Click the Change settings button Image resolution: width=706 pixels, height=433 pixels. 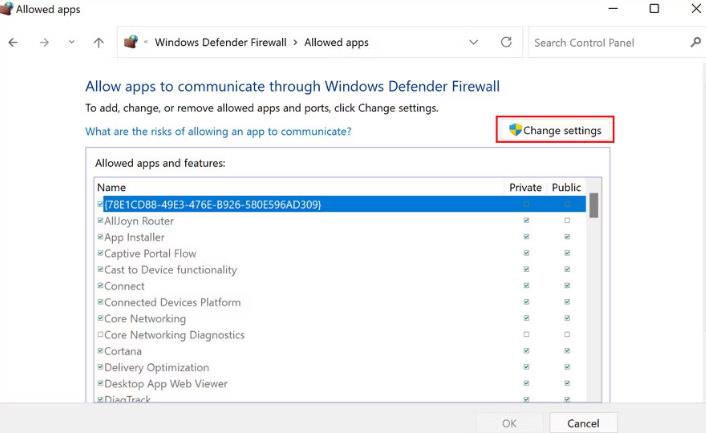point(555,130)
